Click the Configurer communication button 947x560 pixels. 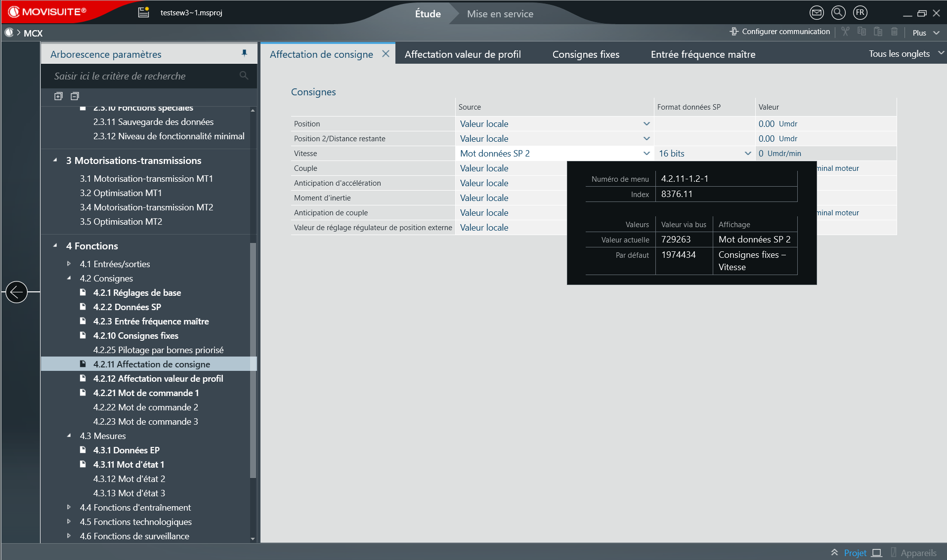tap(779, 32)
